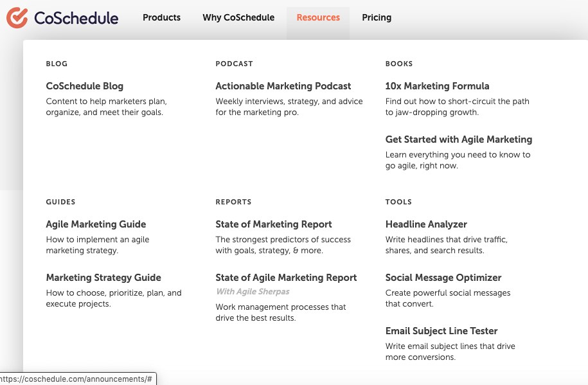Click 'The strongest predictors of success' description
This screenshot has width=588, height=385.
coord(283,245)
